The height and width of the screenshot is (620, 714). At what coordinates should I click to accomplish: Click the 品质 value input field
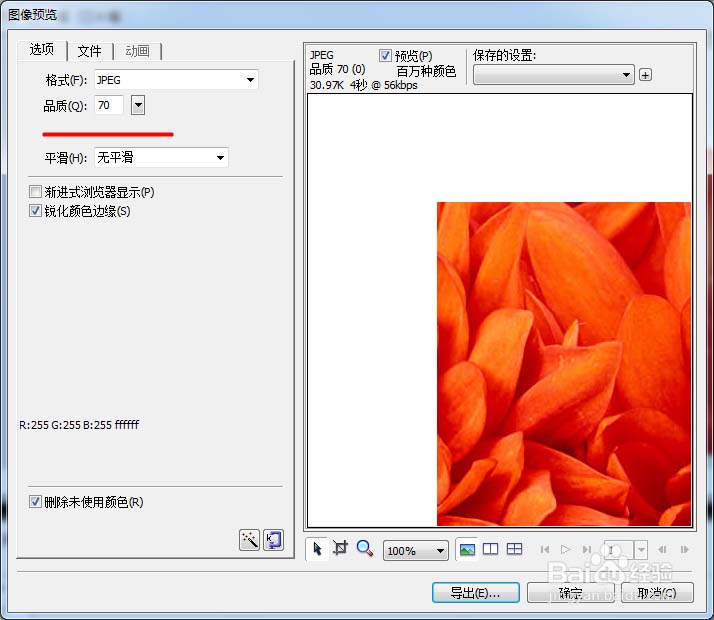[108, 105]
